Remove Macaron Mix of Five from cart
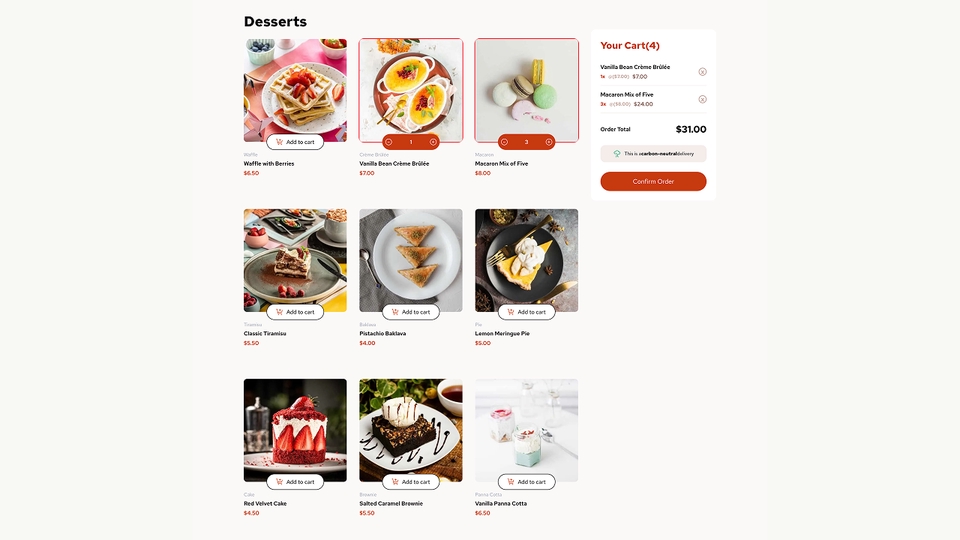 tap(702, 99)
